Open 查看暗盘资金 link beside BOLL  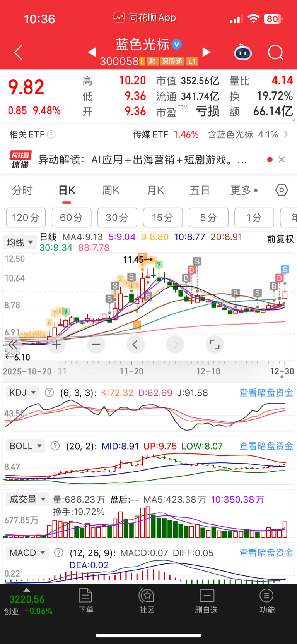click(x=266, y=446)
